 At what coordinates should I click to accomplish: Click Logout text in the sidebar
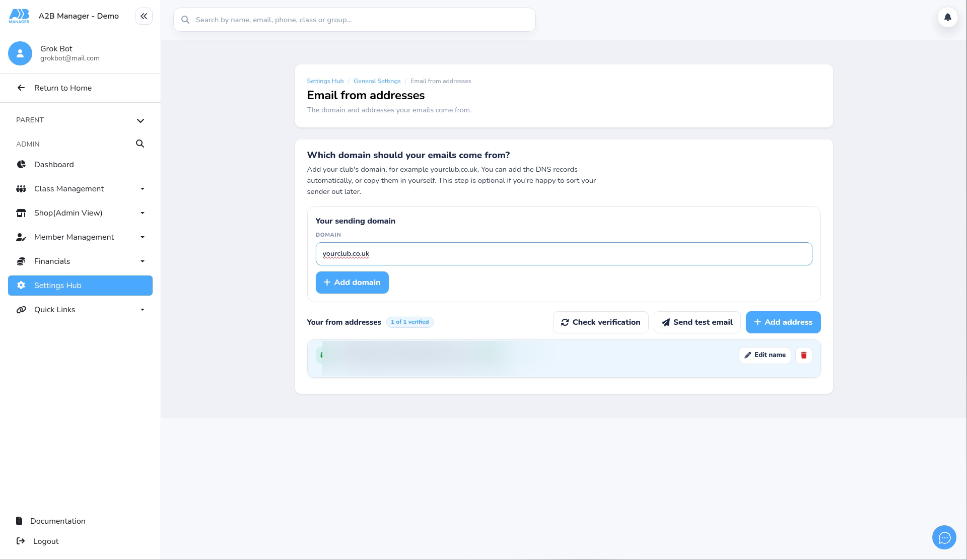46,541
